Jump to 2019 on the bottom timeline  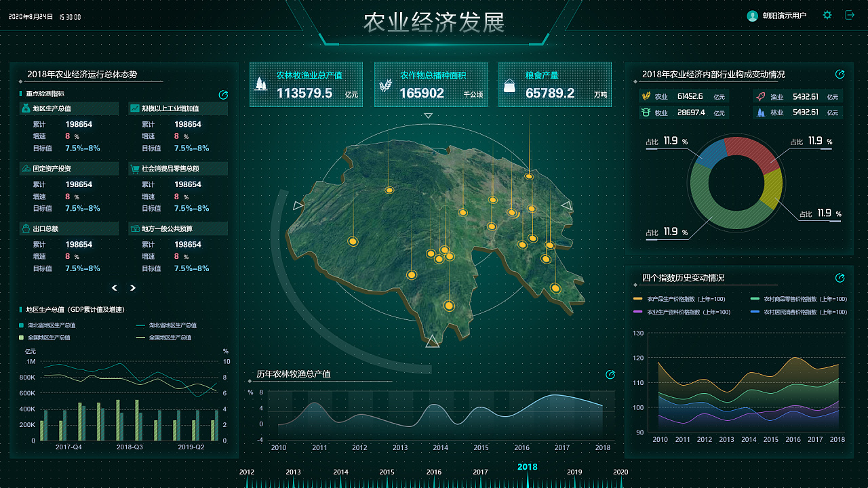(x=574, y=472)
